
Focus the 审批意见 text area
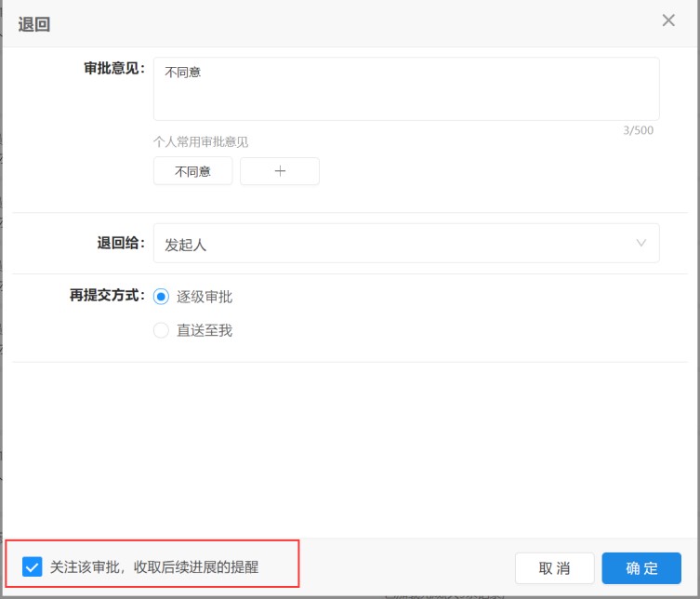(406, 89)
